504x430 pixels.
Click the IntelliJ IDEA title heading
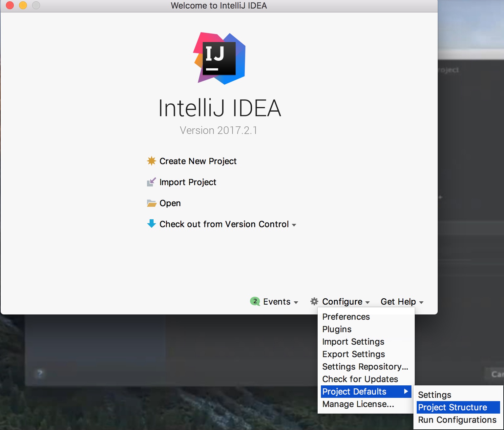coord(220,108)
